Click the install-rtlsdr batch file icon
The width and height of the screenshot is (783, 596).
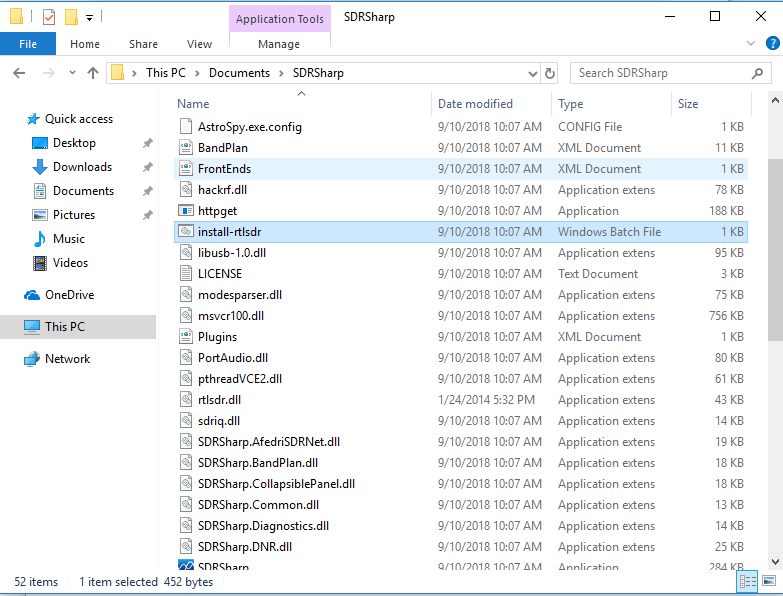point(186,232)
